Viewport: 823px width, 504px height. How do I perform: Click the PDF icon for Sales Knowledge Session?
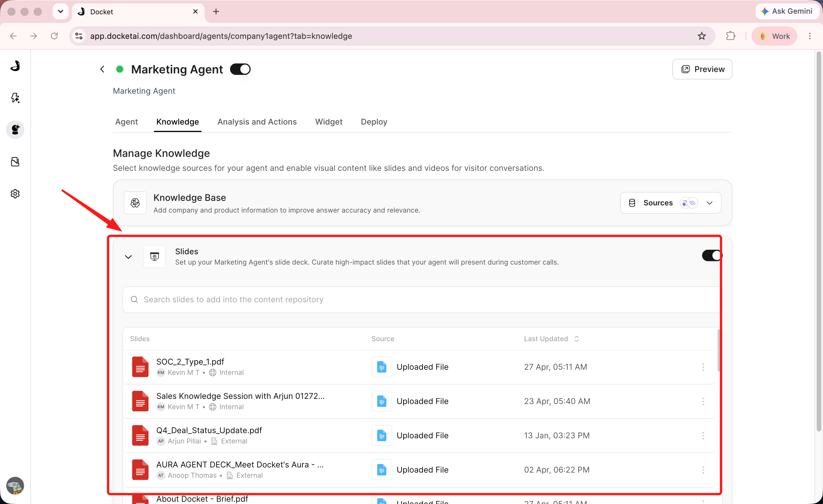click(140, 401)
